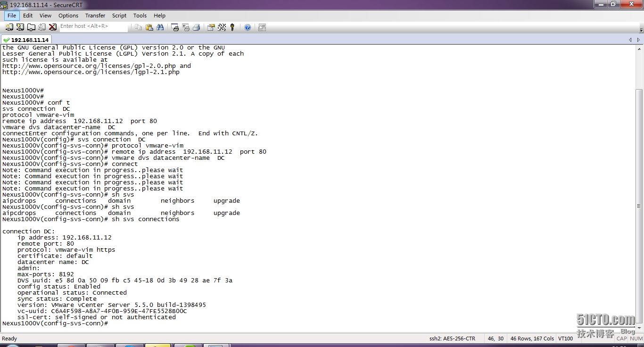Open the Help menu

(160, 16)
